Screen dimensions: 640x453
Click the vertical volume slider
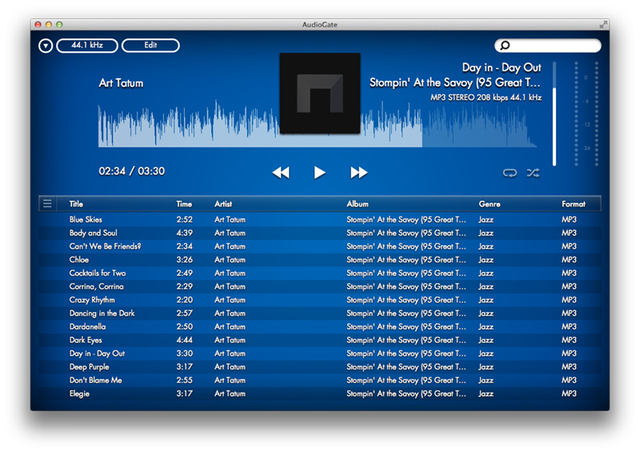coord(554,114)
